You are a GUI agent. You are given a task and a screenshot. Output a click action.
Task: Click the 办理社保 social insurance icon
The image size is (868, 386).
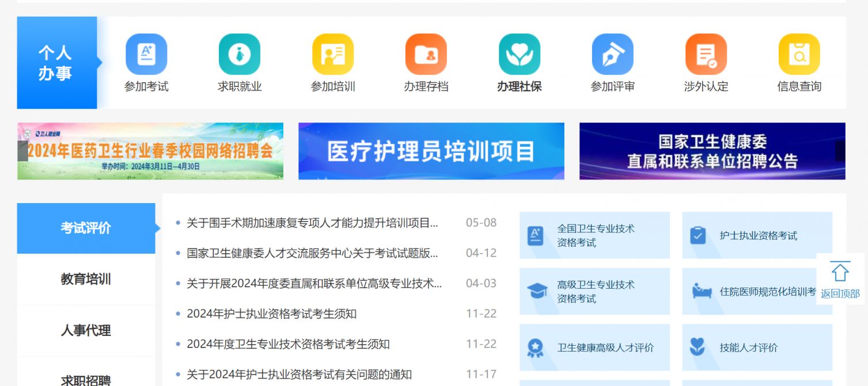point(520,55)
